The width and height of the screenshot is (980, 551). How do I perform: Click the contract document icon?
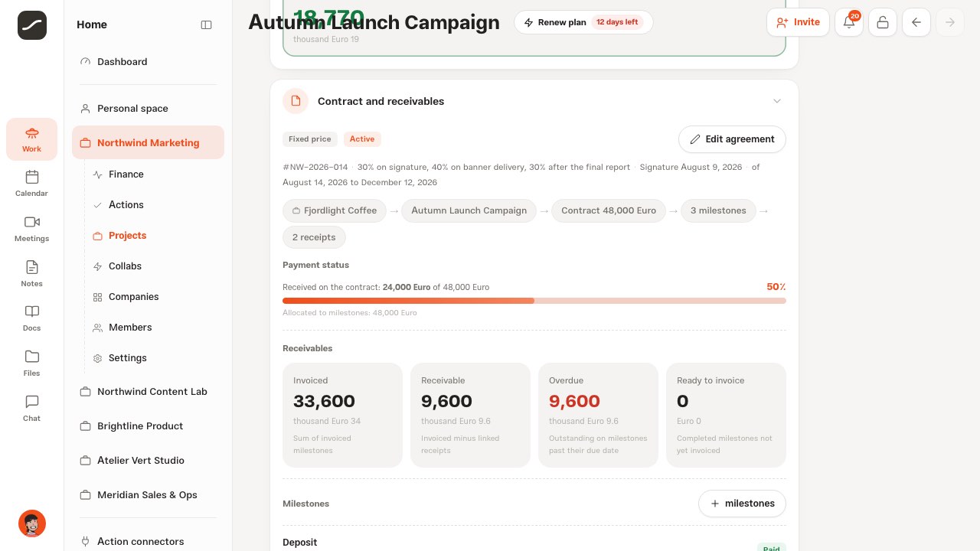coord(296,101)
